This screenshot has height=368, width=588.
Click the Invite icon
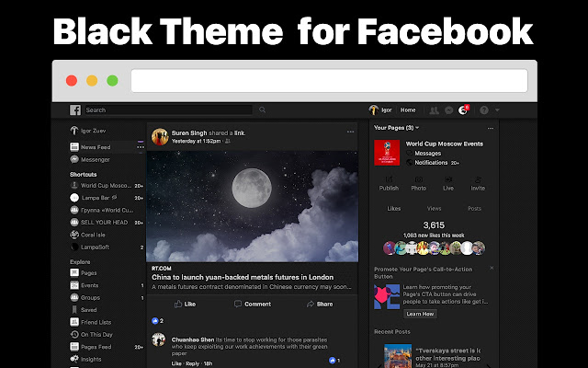pyautogui.click(x=478, y=180)
